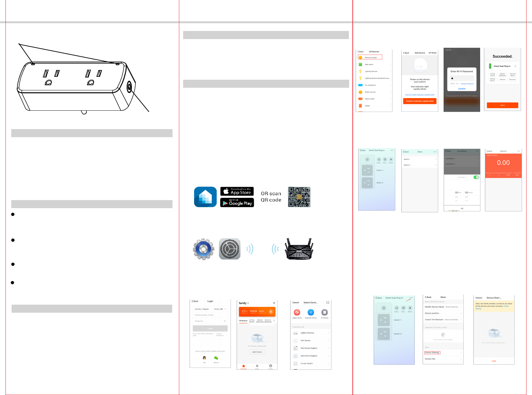This screenshot has height=395, width=532.
Task: Toggle password visibility eye icon on Login
Action: tap(225, 321)
